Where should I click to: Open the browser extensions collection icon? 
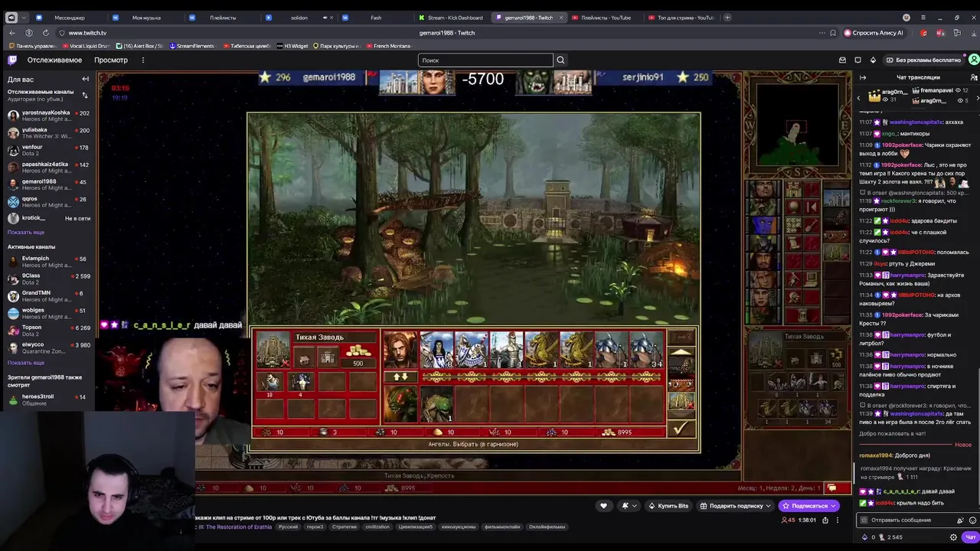click(957, 33)
